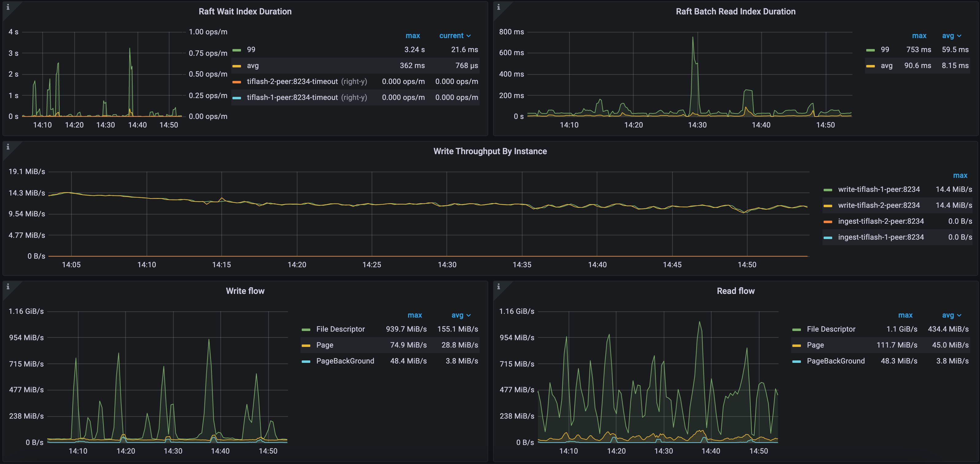980x464 pixels.
Task: Click green color swatch of 99 series in Raft Wait Index
Action: tap(237, 50)
